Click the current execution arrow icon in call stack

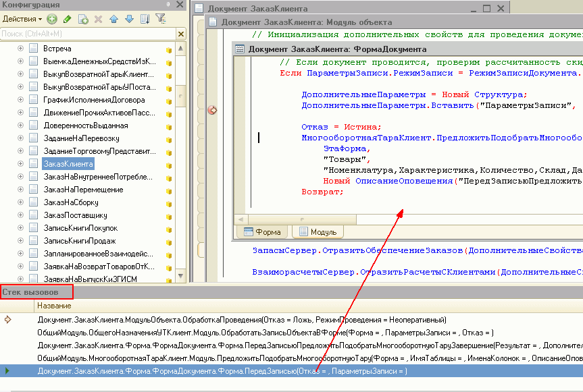click(x=8, y=319)
